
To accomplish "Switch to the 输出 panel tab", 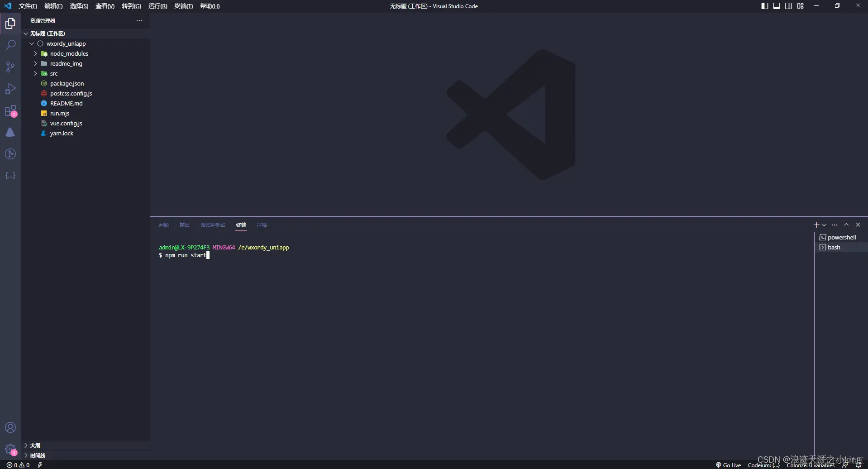I will point(185,225).
